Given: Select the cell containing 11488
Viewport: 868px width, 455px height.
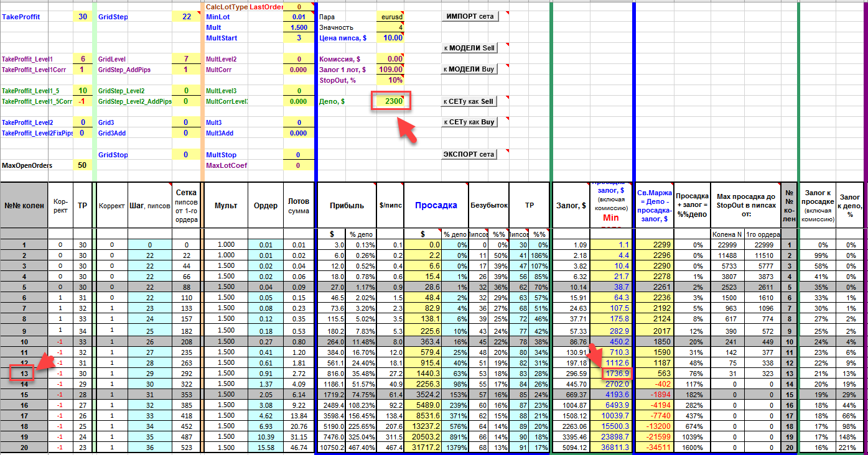Looking at the screenshot, I should click(x=728, y=255).
